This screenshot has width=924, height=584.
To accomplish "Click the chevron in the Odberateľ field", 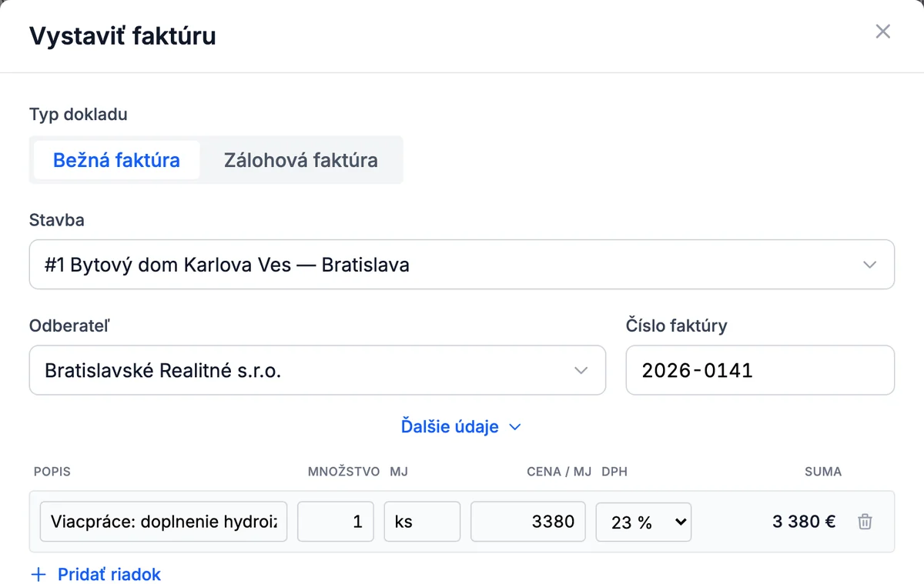I will (x=581, y=371).
